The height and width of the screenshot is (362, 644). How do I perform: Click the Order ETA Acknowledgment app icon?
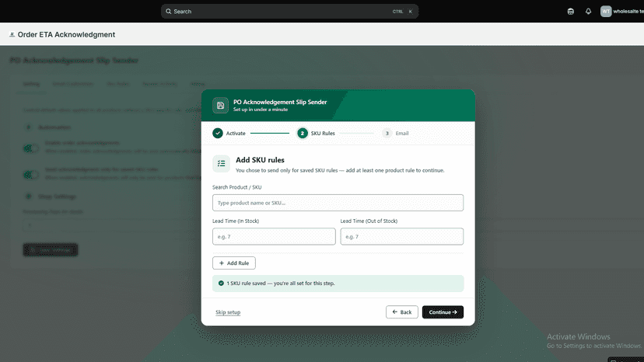coord(12,35)
